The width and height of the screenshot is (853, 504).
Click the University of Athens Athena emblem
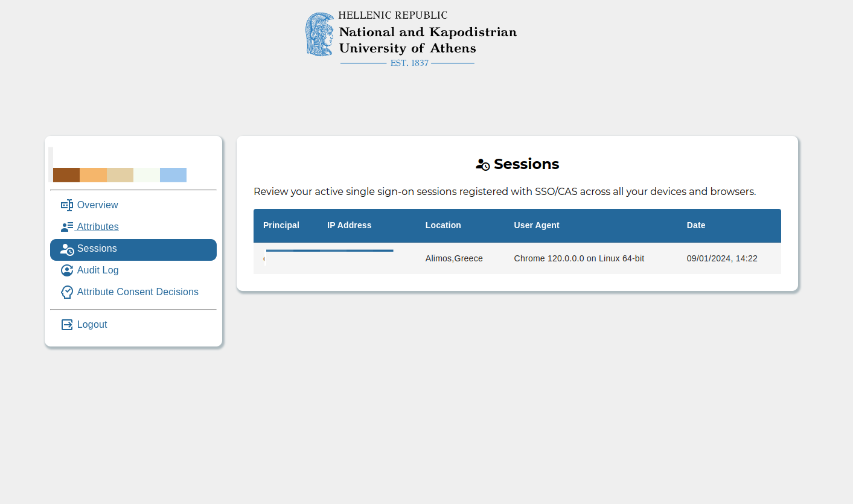[x=319, y=34]
